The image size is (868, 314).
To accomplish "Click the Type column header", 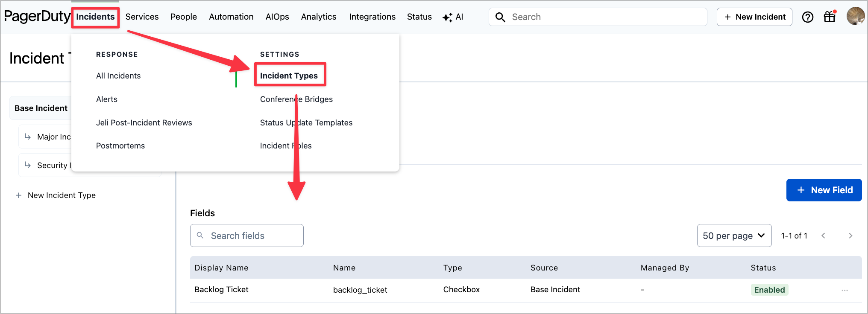I will click(x=453, y=267).
